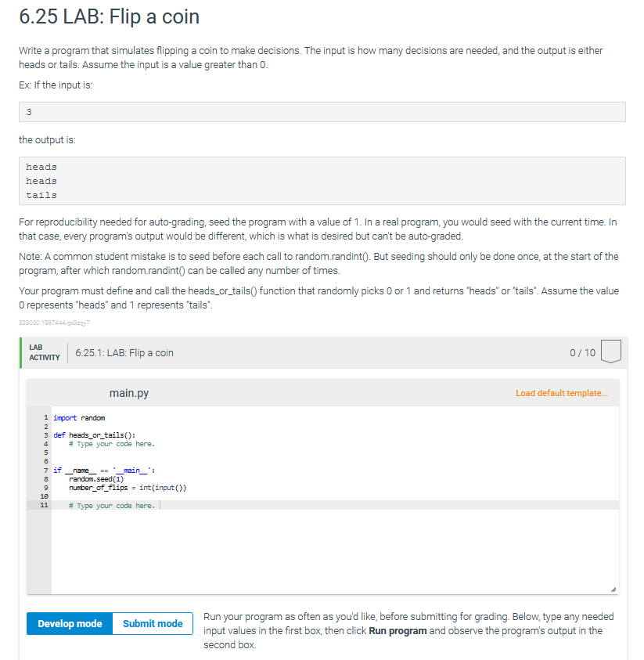Image resolution: width=644 pixels, height=660 pixels.
Task: Click line number 11 in the gutter
Action: pyautogui.click(x=45, y=504)
